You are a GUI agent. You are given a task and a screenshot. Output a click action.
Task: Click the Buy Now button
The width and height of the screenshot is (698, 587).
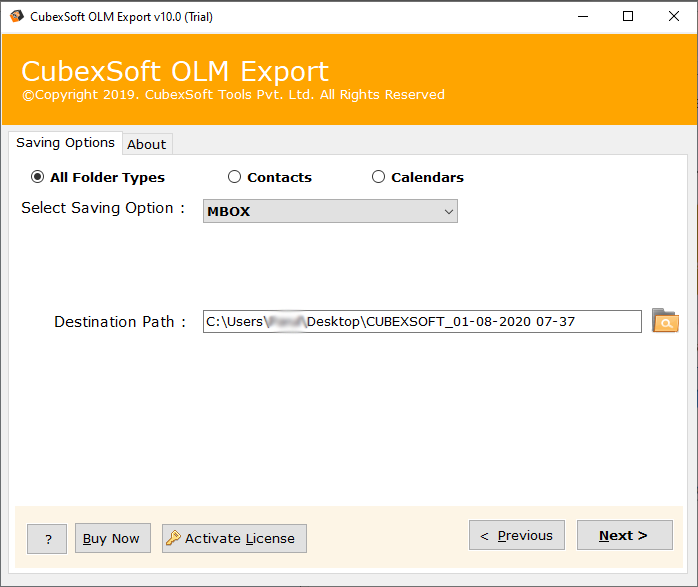click(x=113, y=538)
